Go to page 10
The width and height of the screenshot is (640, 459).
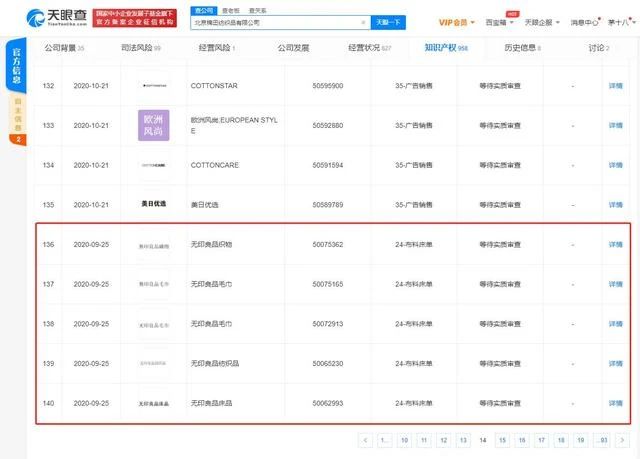(404, 440)
